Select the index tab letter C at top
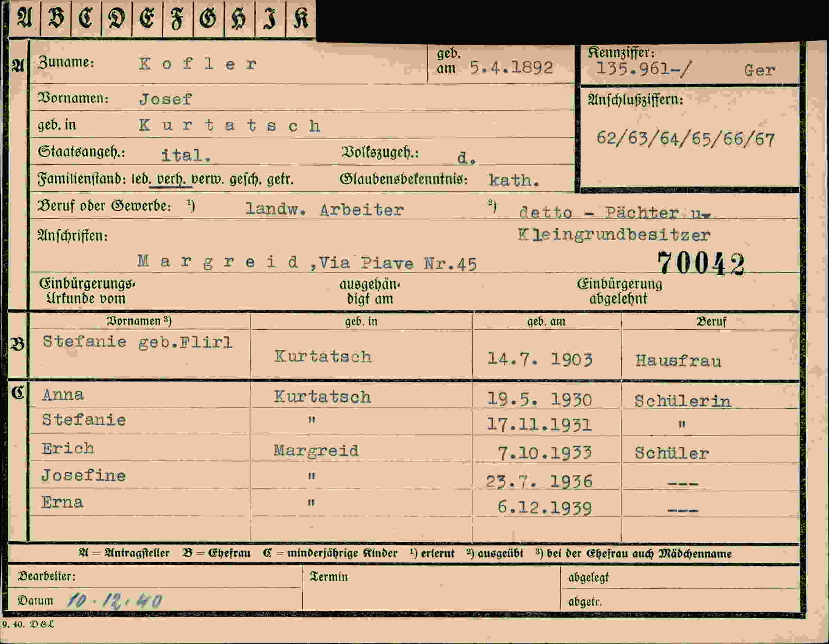 tap(86, 18)
